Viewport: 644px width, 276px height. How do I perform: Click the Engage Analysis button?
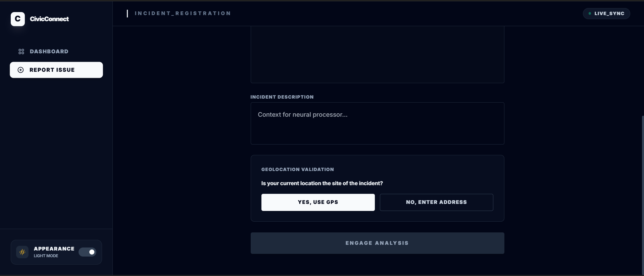(377, 243)
